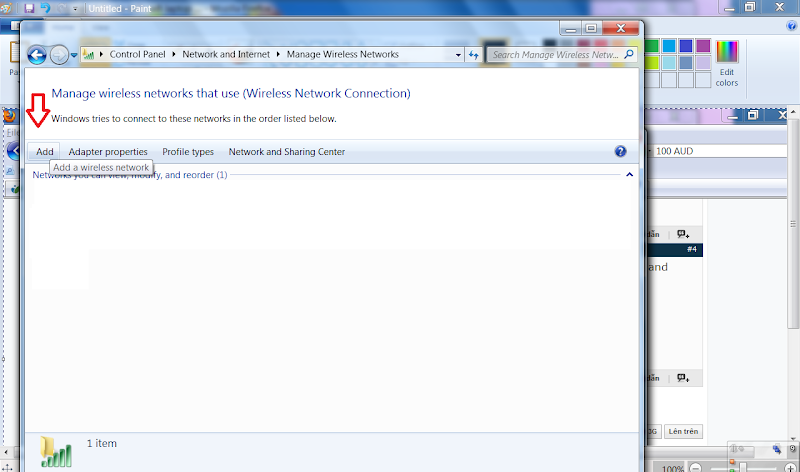Select Manage Wireless Networks breadcrumb
The height and width of the screenshot is (472, 800).
pos(342,54)
